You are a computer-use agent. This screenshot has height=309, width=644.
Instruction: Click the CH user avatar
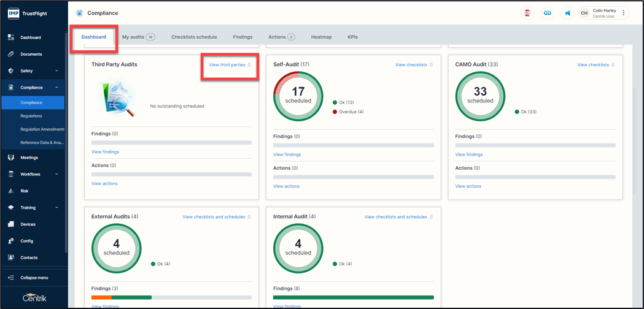(584, 13)
